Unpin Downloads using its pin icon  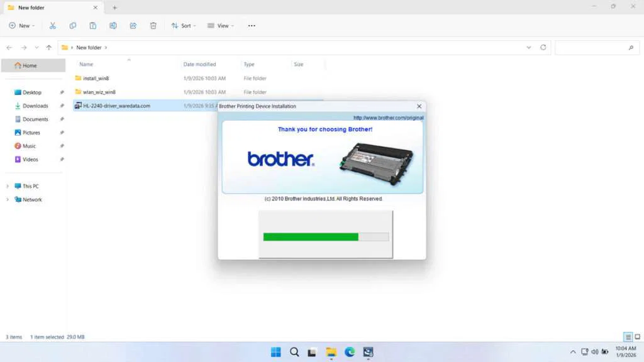61,106
